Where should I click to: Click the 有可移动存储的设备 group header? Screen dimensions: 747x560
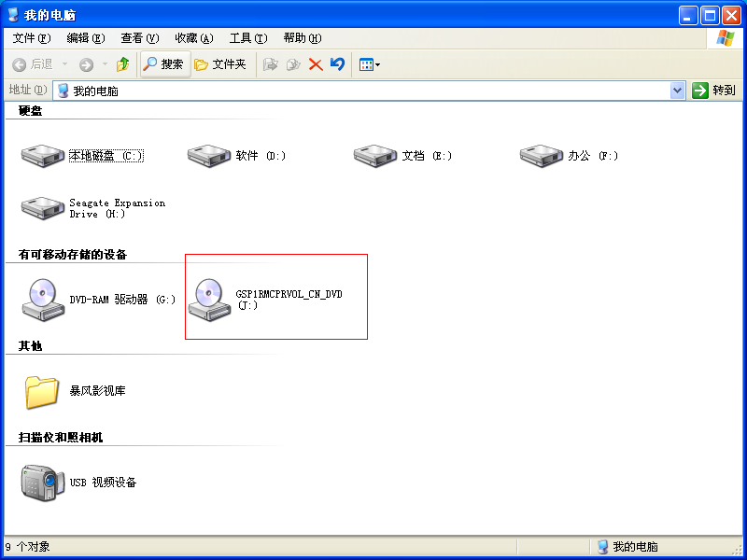click(x=73, y=255)
